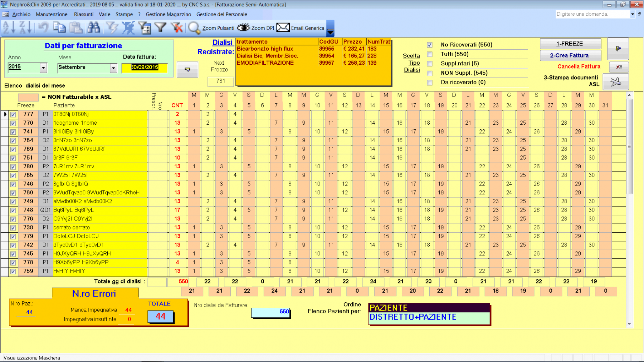Screen dimensions: 644x362
Task: Click the binoculars find icon
Action: point(94,28)
